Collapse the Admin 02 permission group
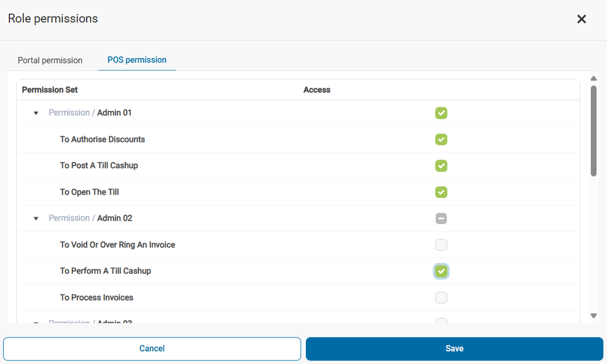607x364 pixels. 36,219
